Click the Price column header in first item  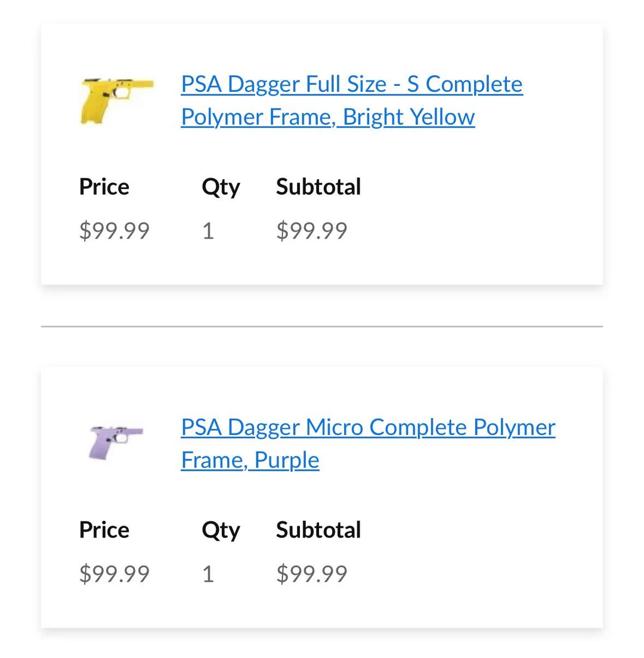click(104, 186)
